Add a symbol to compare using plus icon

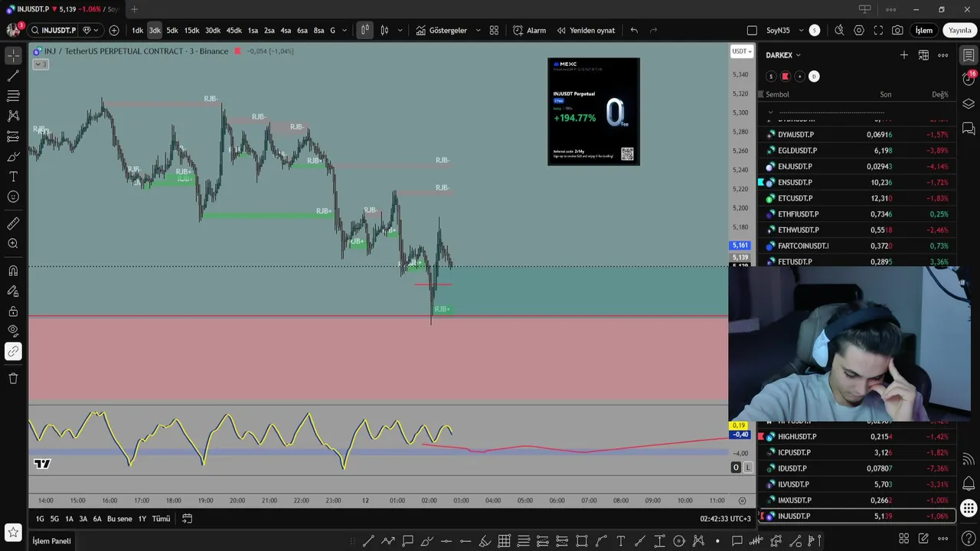114,31
